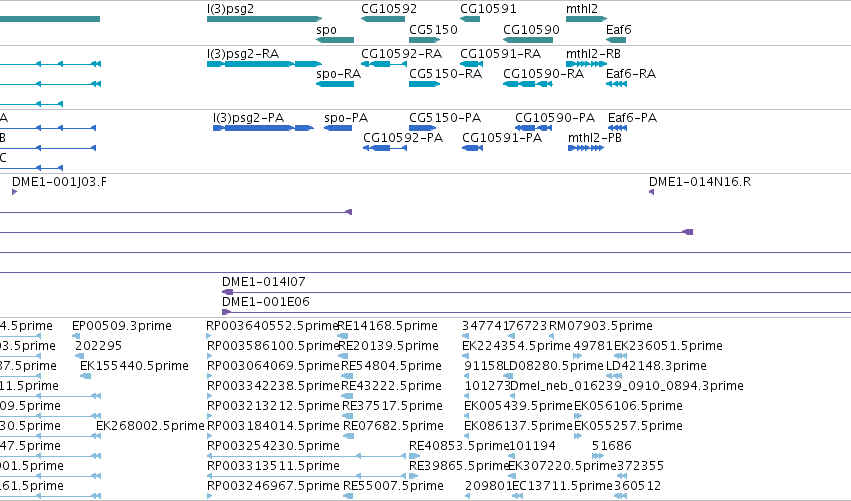
Task: Select clone label DME1-014I07
Action: tap(264, 282)
